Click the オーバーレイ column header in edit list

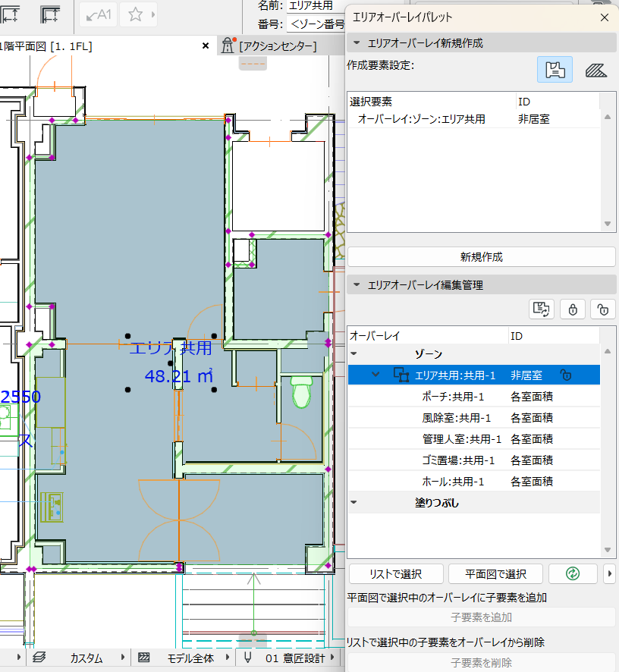(x=428, y=336)
